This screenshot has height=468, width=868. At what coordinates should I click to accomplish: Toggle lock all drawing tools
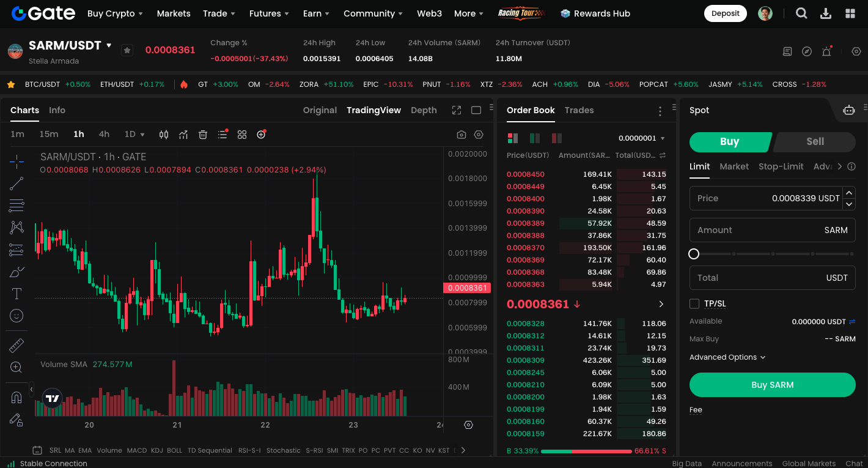click(x=17, y=420)
